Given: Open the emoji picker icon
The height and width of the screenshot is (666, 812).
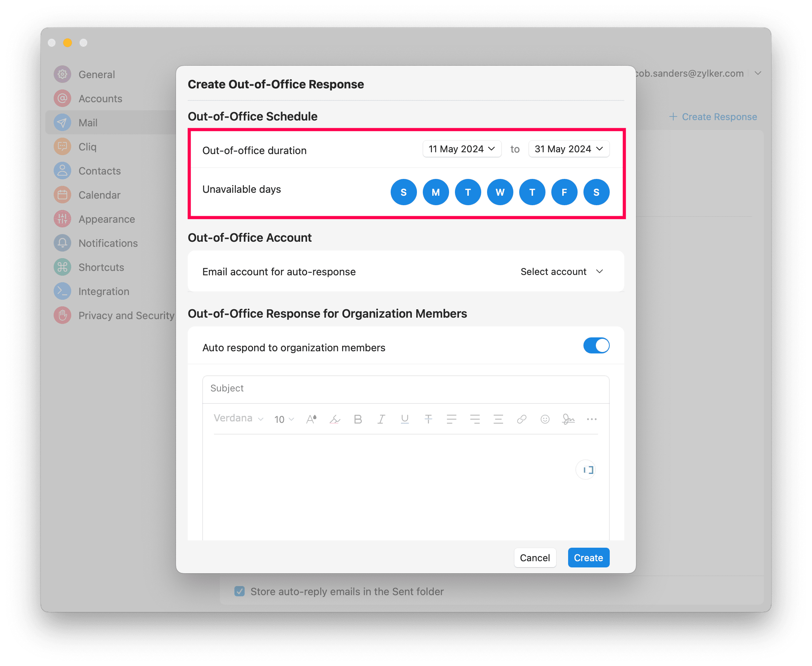Looking at the screenshot, I should click(x=545, y=419).
